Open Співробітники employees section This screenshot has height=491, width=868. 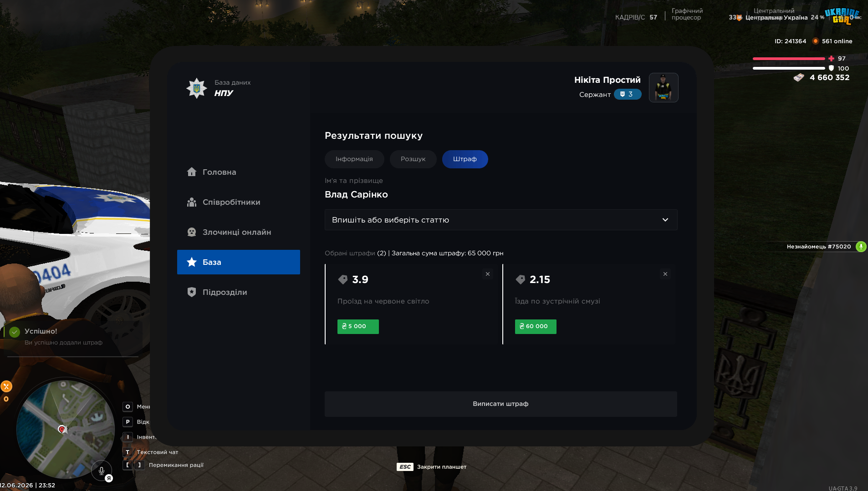pos(238,202)
